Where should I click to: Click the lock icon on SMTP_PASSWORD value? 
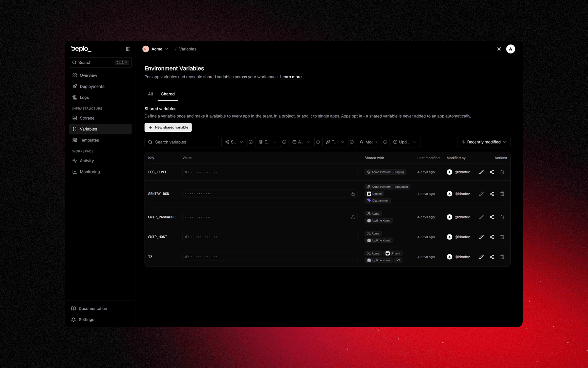point(353,217)
